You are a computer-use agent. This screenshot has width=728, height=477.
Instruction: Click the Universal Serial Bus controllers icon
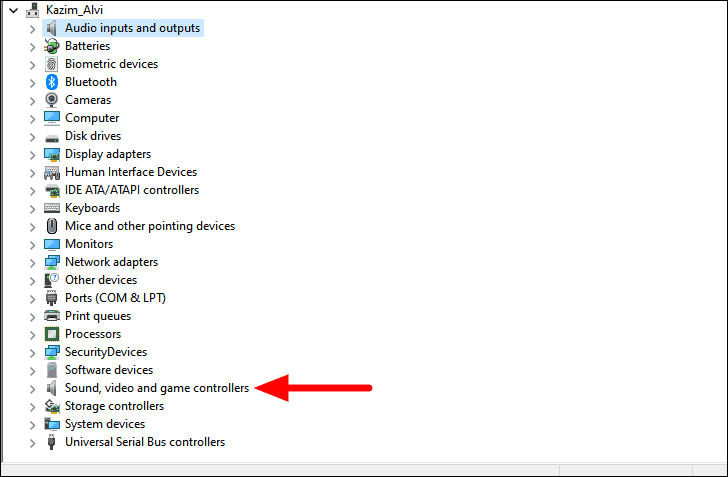(52, 442)
